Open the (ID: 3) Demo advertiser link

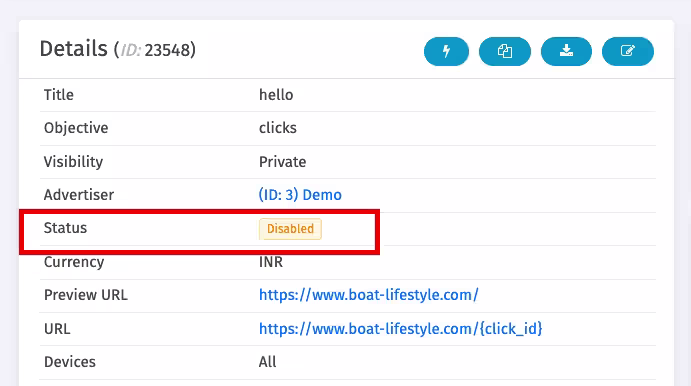(x=300, y=195)
